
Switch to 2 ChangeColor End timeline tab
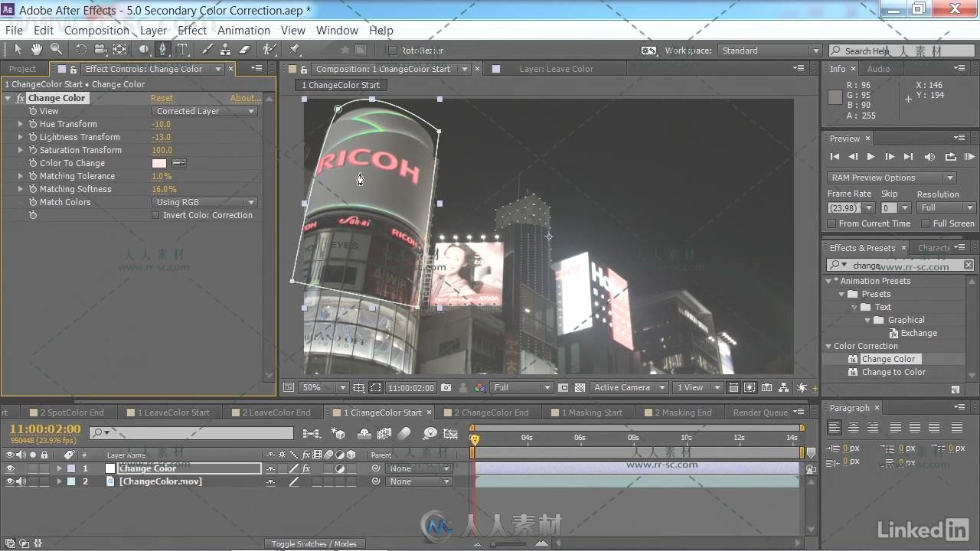tap(491, 412)
